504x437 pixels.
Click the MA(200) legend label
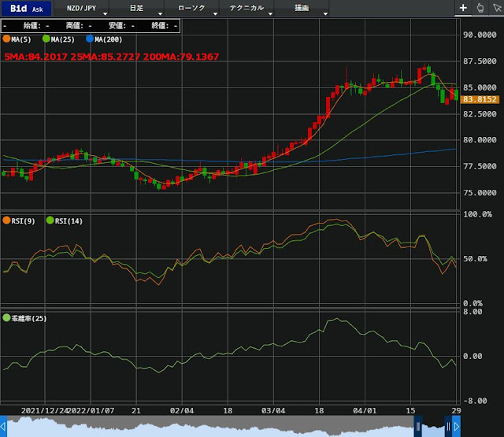(109, 39)
